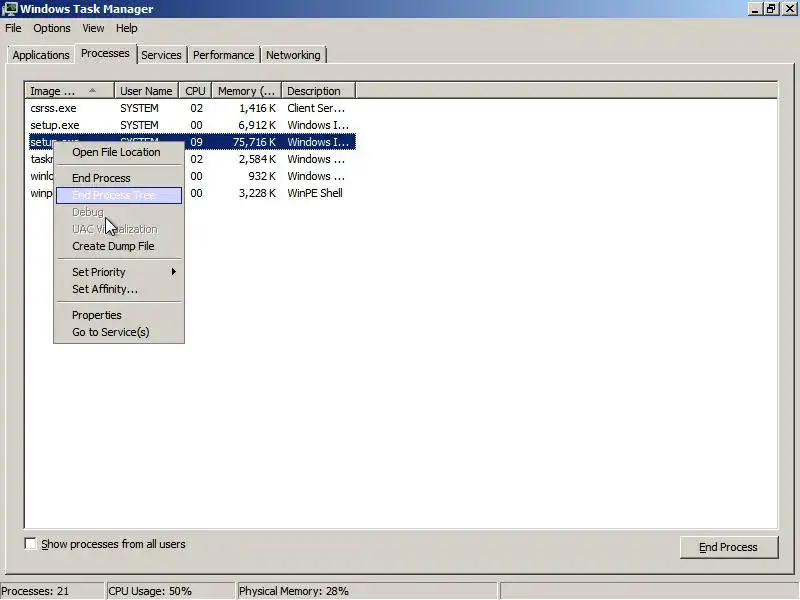Open the File menu
Screen dimensions: 800x600
13,28
